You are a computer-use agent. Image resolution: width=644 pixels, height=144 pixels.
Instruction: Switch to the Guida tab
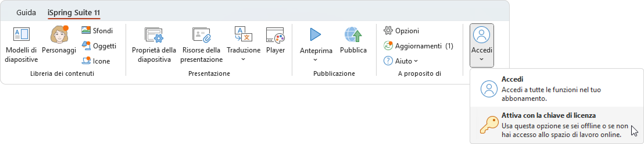point(26,13)
